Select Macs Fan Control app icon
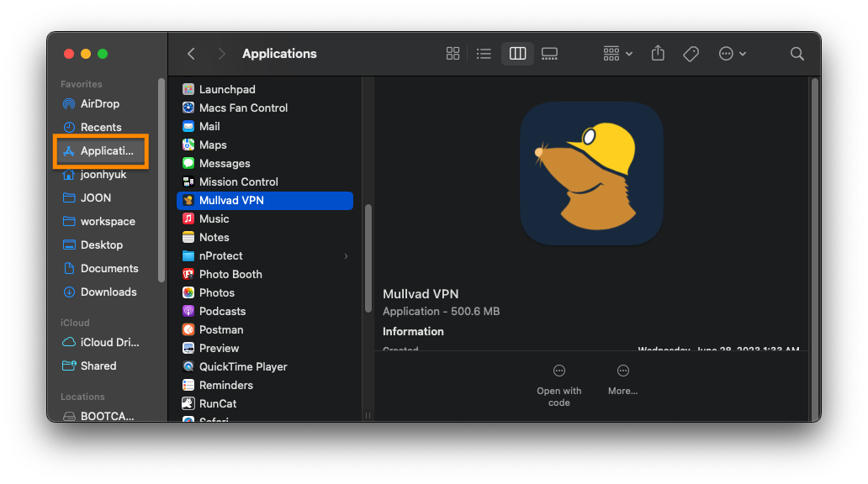This screenshot has width=868, height=484. tap(189, 108)
